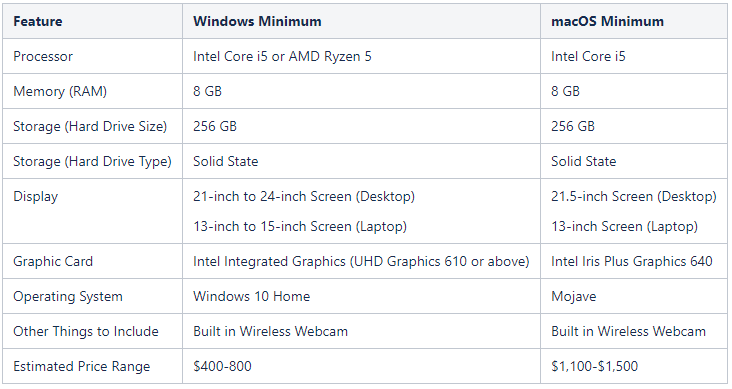Click the Display row label

tap(35, 197)
